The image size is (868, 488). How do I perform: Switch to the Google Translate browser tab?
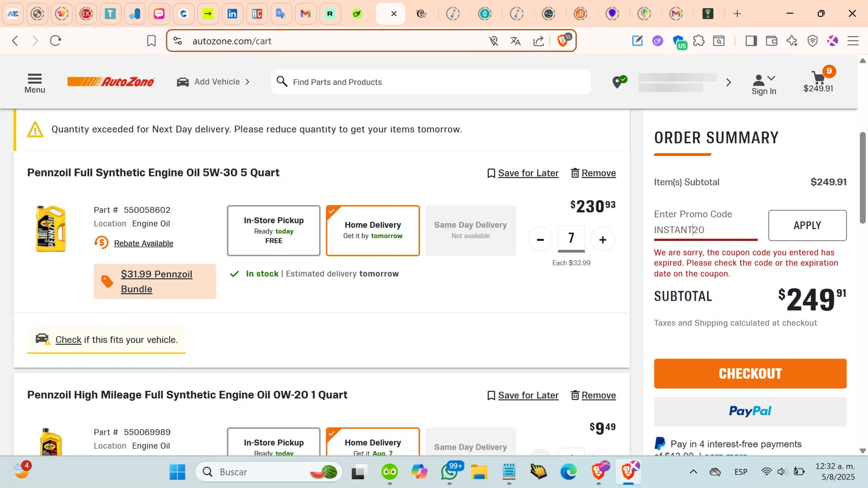tap(281, 14)
